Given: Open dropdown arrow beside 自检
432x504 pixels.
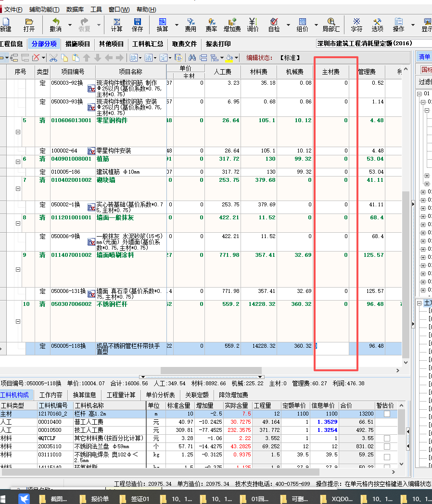Looking at the screenshot, I should click(x=288, y=25).
